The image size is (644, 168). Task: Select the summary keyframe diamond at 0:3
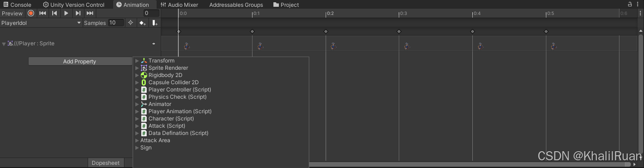pyautogui.click(x=399, y=31)
